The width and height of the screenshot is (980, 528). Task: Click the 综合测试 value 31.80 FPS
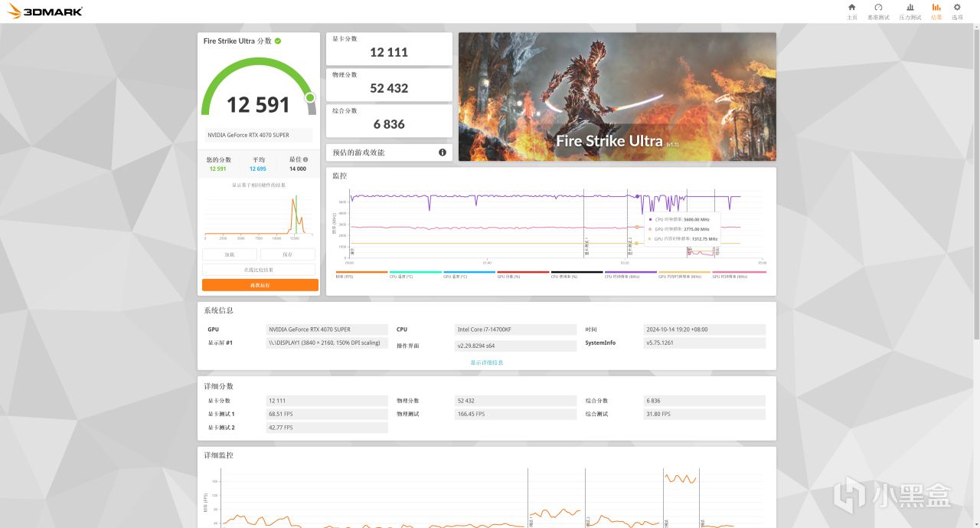point(704,414)
